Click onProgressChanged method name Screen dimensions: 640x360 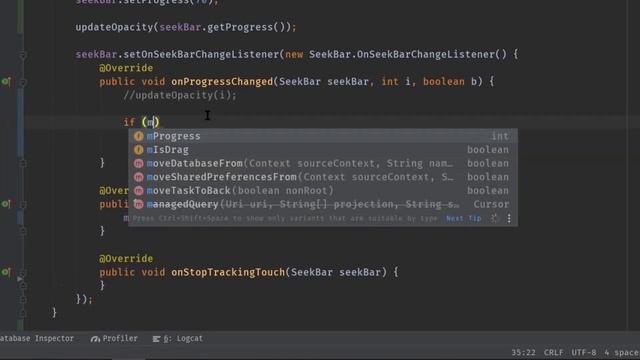coord(222,82)
